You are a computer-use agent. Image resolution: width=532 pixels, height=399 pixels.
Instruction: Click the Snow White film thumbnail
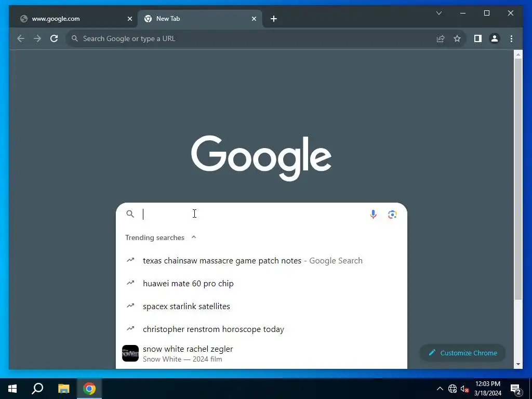[130, 353]
